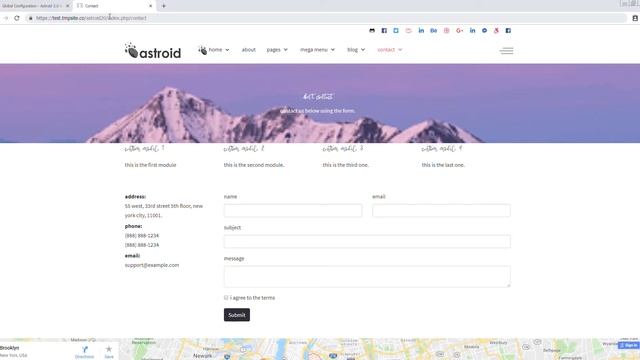
Task: Click Brooklyn title on map card
Action: click(9, 348)
